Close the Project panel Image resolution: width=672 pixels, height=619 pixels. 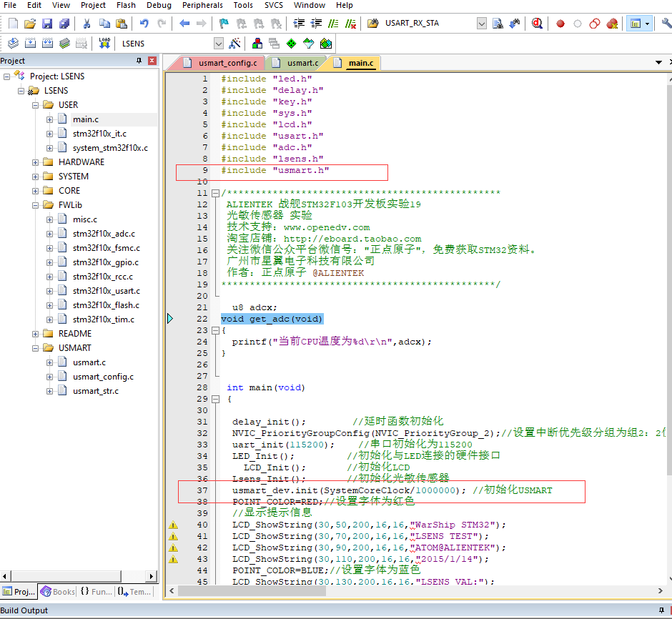(152, 61)
